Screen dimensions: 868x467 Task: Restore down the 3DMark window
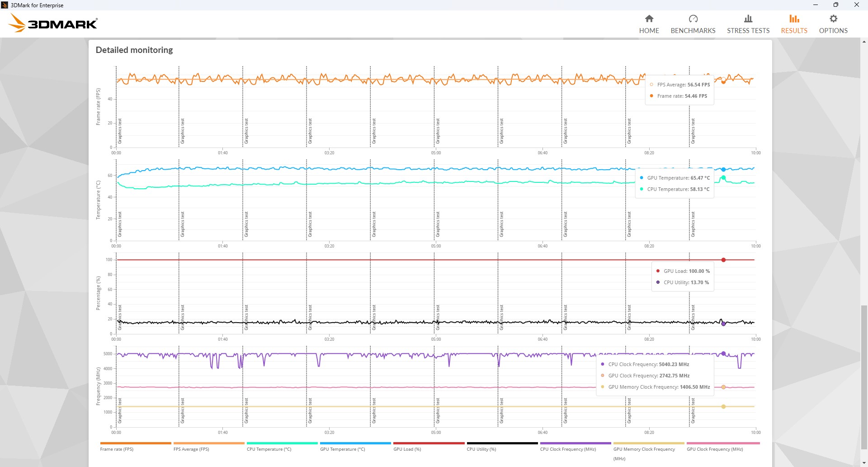point(835,5)
